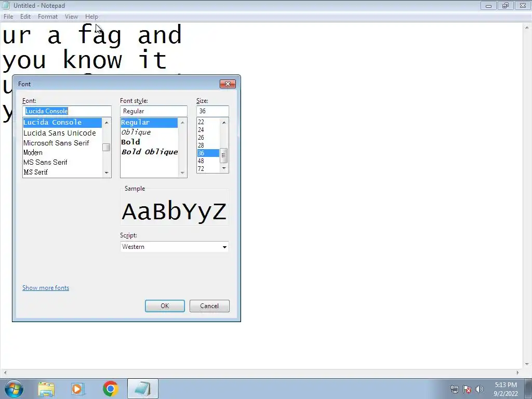Screen dimensions: 532x399
Task: Click Notepad horizontal scrollbar left arrow
Action: click(x=5, y=372)
